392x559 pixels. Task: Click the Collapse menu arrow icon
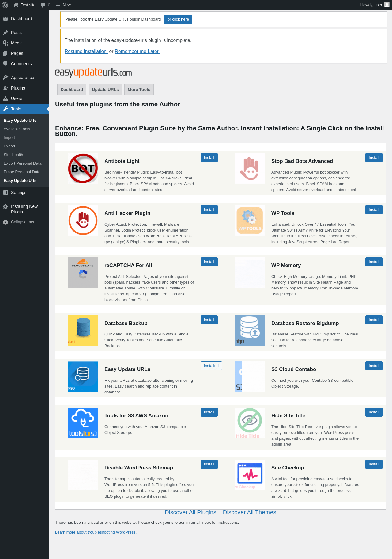pyautogui.click(x=6, y=222)
